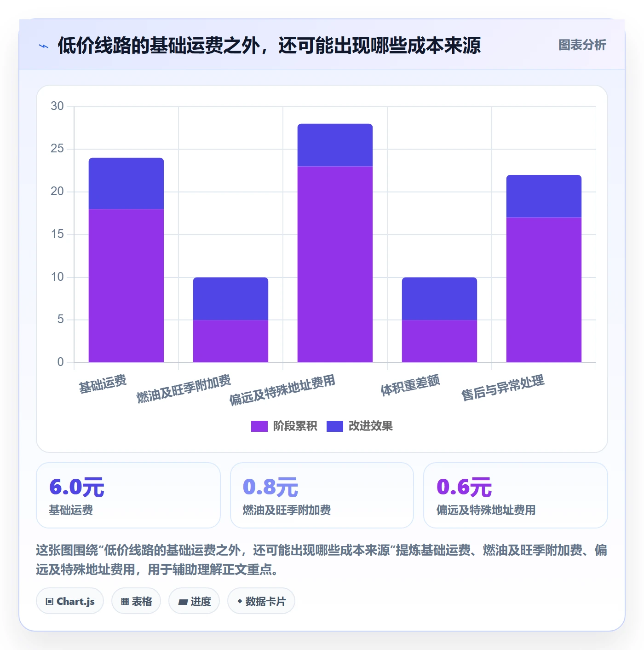Click the y-axis value 30
The height and width of the screenshot is (650, 644).
pyautogui.click(x=57, y=106)
